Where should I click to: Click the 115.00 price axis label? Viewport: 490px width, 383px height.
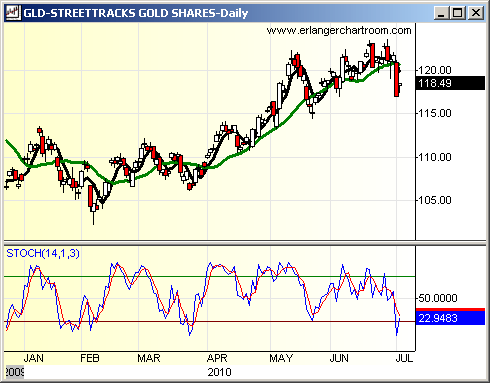coord(435,113)
